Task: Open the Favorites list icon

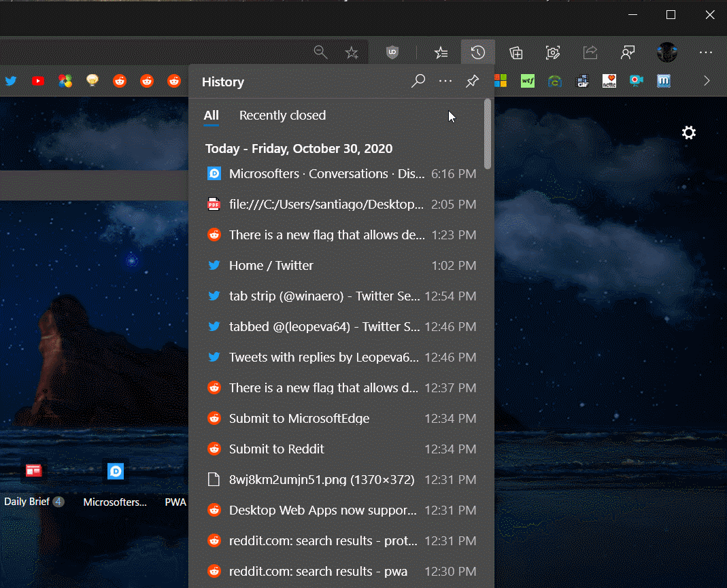Action: [x=441, y=53]
